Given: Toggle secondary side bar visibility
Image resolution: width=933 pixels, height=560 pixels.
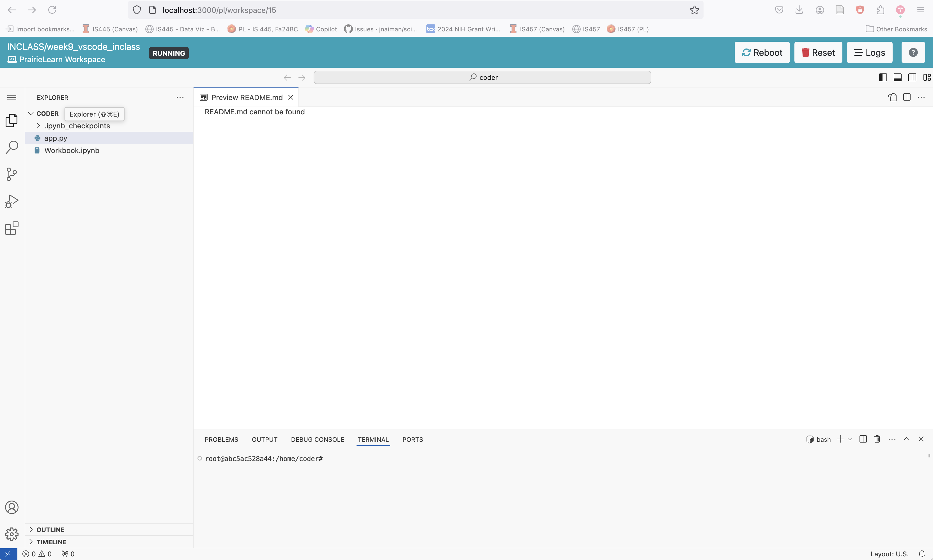Looking at the screenshot, I should [x=912, y=77].
